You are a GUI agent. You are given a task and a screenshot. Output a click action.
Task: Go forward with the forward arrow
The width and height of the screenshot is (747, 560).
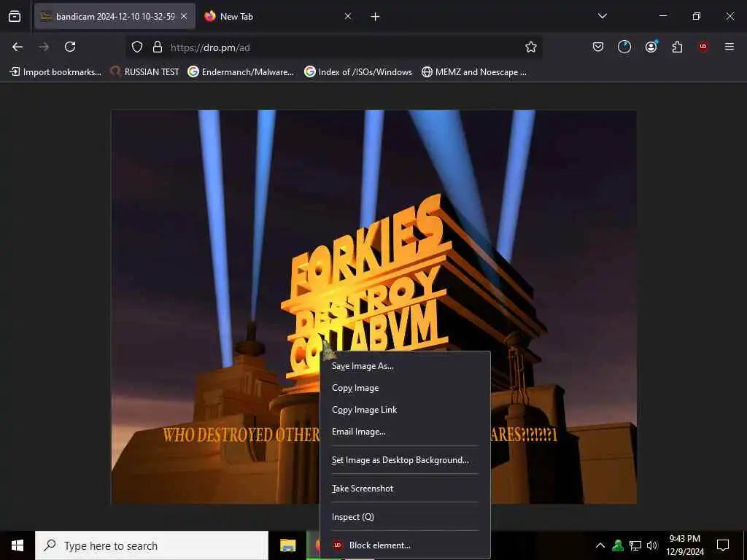pos(44,47)
